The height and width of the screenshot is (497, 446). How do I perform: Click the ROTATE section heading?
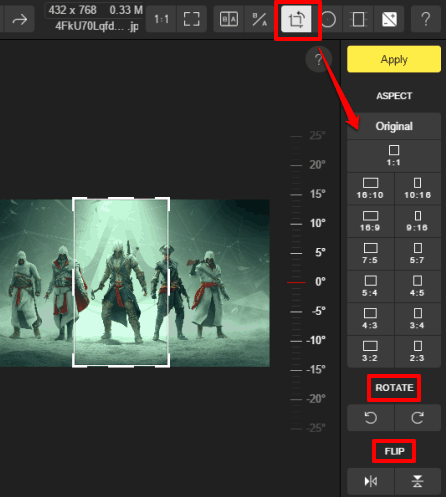pos(394,388)
